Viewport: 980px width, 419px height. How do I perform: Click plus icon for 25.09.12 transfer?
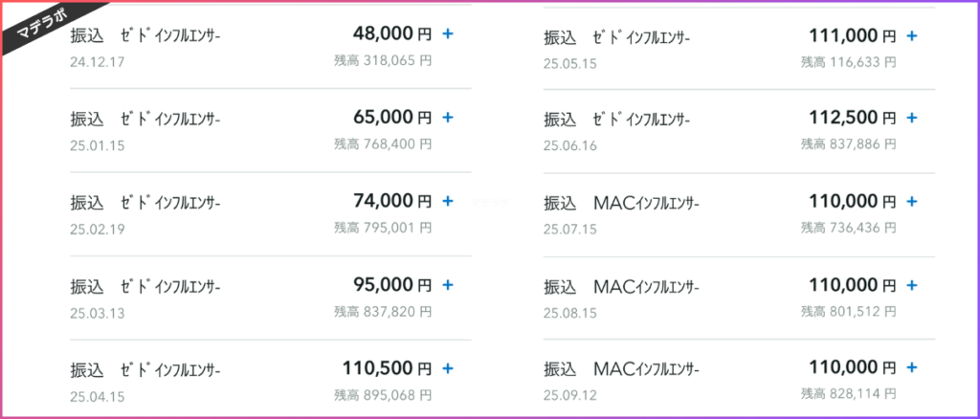coord(912,367)
